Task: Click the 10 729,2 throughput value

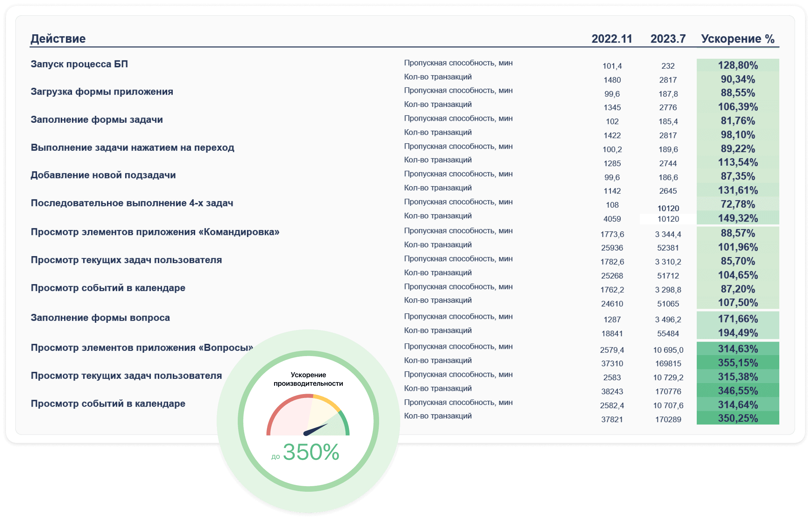Action: pyautogui.click(x=668, y=378)
